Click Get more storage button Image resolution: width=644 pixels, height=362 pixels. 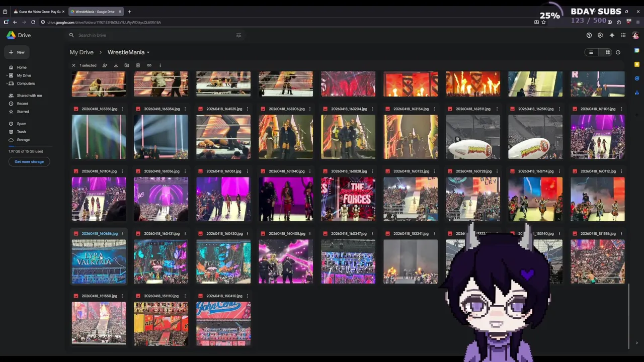tap(29, 161)
